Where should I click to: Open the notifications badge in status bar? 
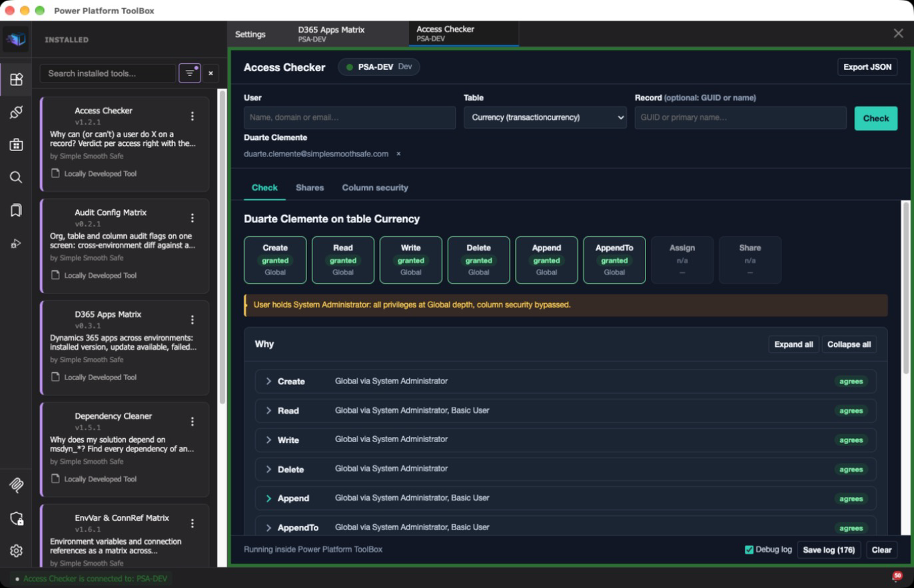coord(897,577)
